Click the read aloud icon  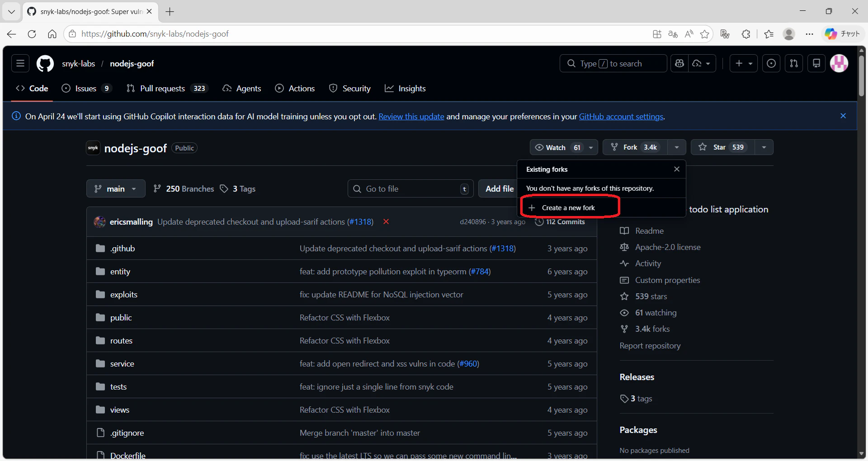689,34
